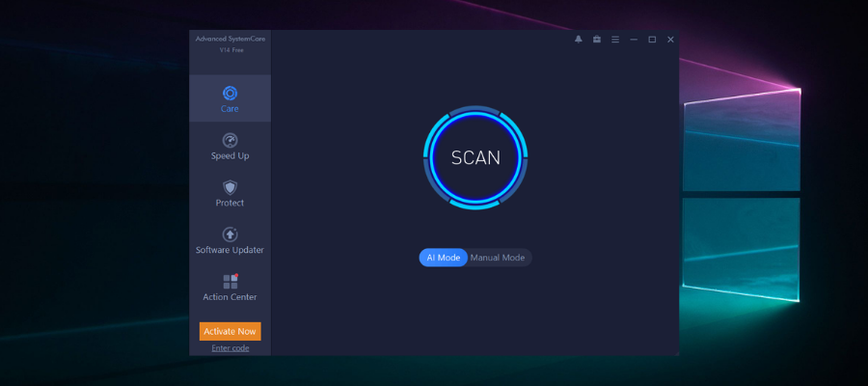Open the toolbox briefcase icon
The height and width of the screenshot is (386, 868).
(x=597, y=40)
